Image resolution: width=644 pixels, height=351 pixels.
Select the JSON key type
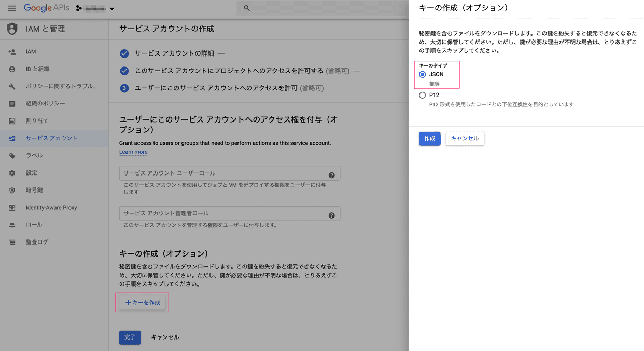pos(423,74)
